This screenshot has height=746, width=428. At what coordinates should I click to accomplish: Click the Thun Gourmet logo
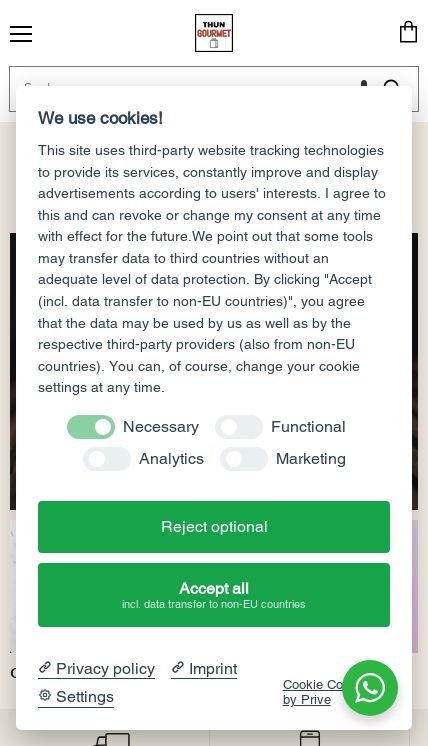pos(214,33)
